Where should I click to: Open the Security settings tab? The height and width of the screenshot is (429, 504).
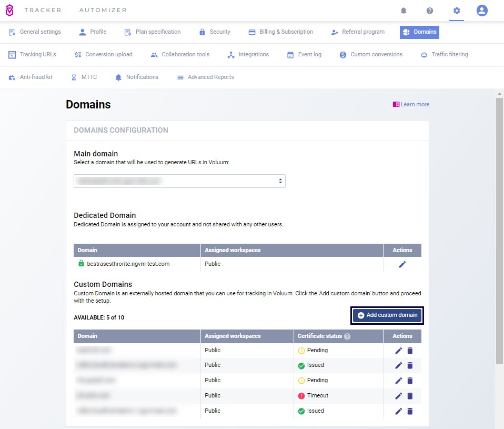215,32
